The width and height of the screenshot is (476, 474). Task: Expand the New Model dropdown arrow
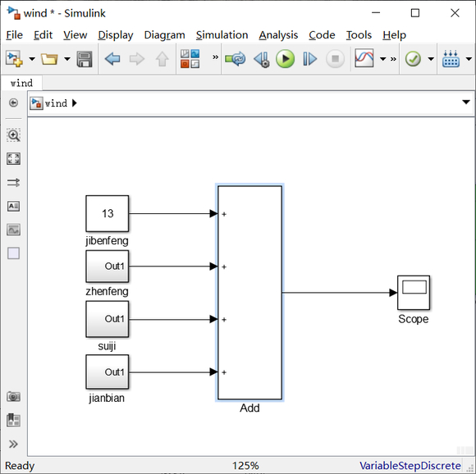(32, 59)
